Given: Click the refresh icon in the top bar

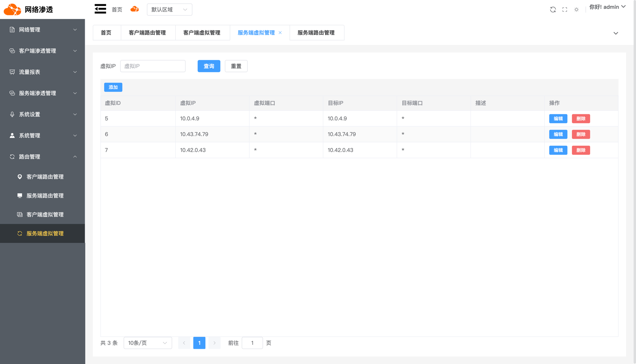Looking at the screenshot, I should [553, 9].
